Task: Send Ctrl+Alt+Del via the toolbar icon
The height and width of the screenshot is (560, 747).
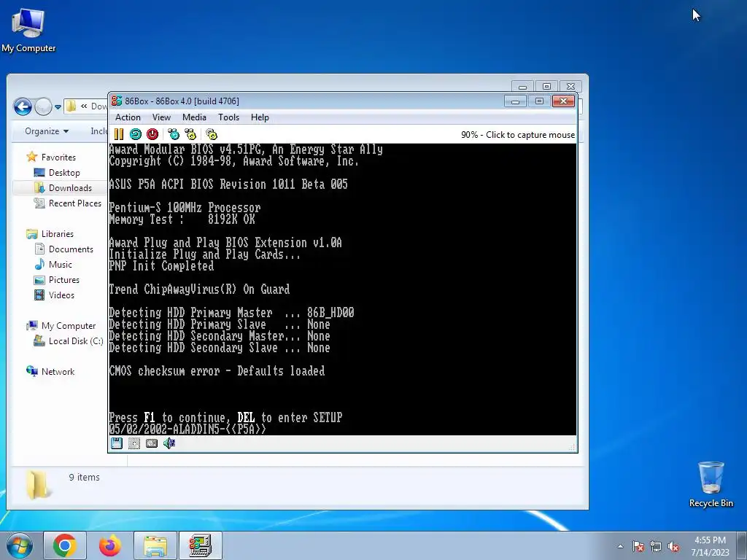Action: (x=174, y=134)
